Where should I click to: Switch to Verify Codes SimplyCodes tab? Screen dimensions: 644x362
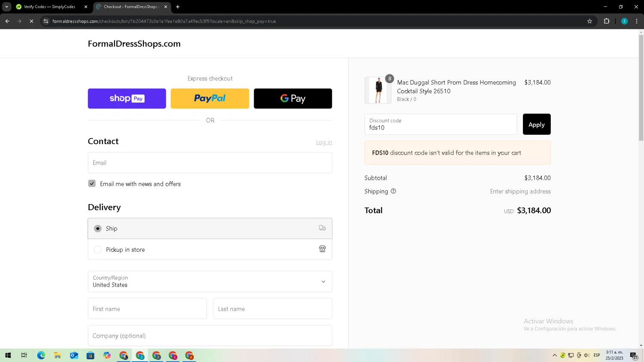pos(49,7)
